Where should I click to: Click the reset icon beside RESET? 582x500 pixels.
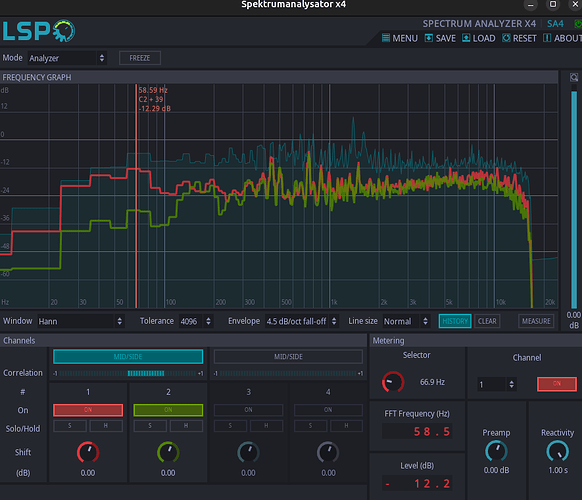click(506, 38)
